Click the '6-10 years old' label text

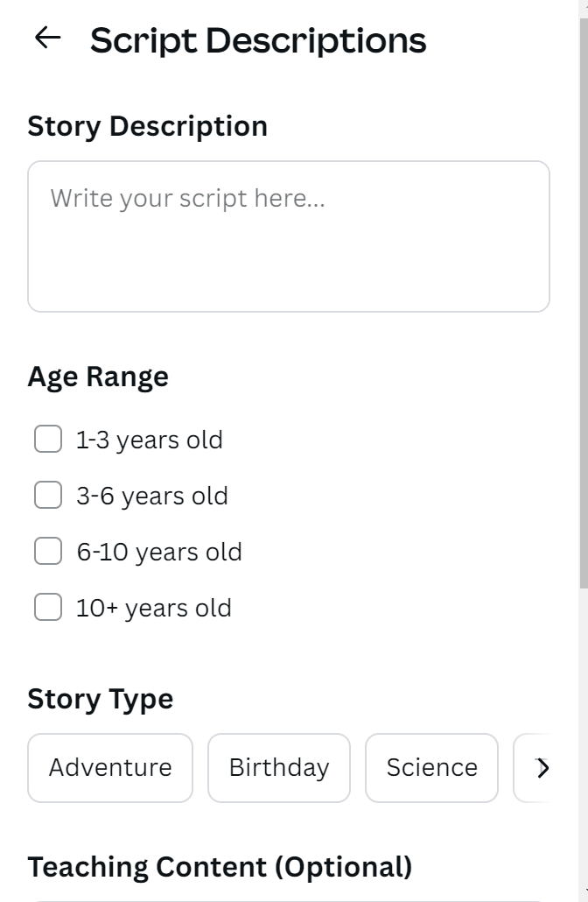click(159, 552)
